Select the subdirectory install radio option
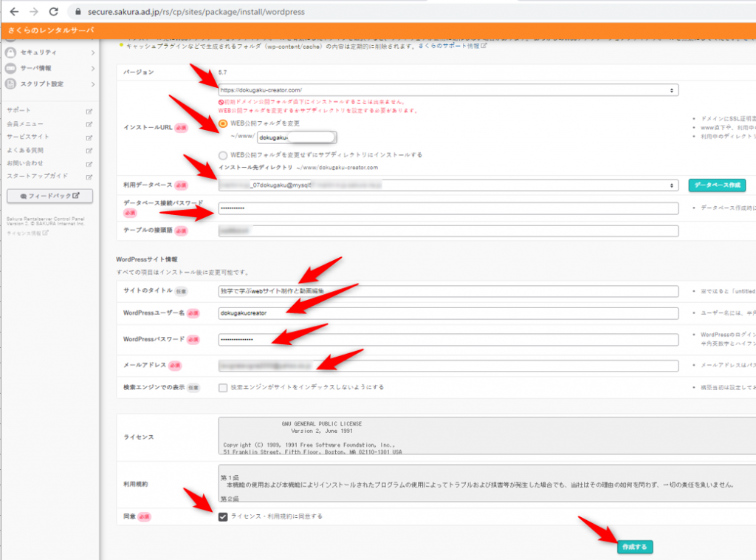Image resolution: width=756 pixels, height=560 pixels. point(223,155)
